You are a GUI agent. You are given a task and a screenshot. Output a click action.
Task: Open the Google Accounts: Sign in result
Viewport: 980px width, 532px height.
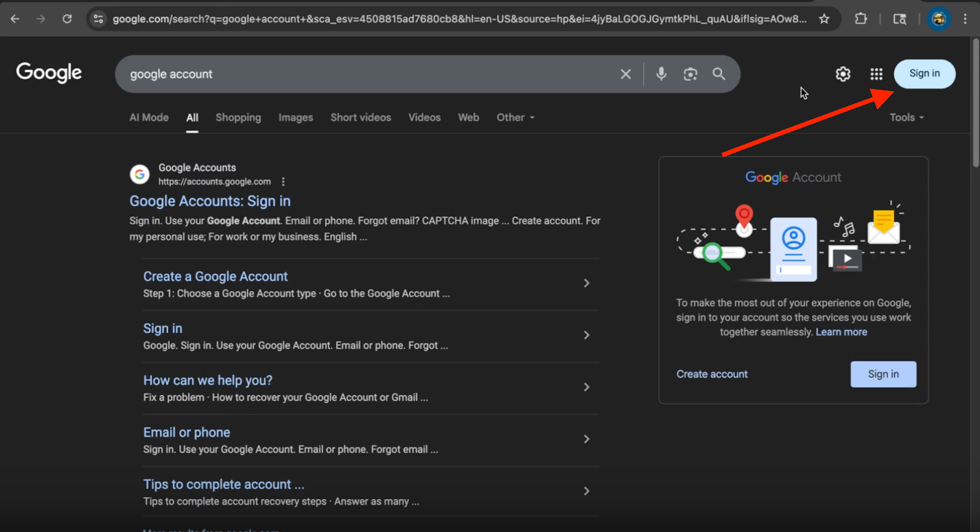click(210, 201)
